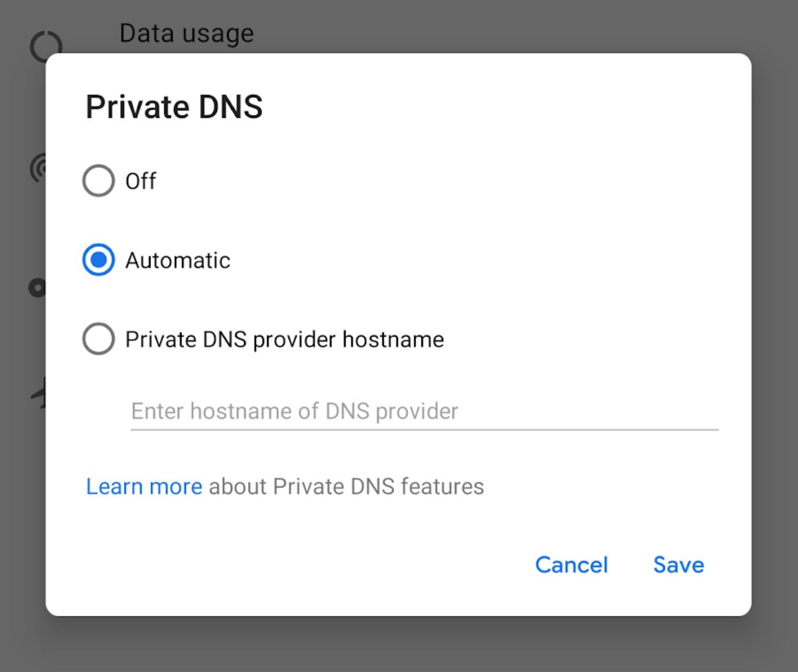Select the Automatic radio button
798x672 pixels.
pos(98,259)
